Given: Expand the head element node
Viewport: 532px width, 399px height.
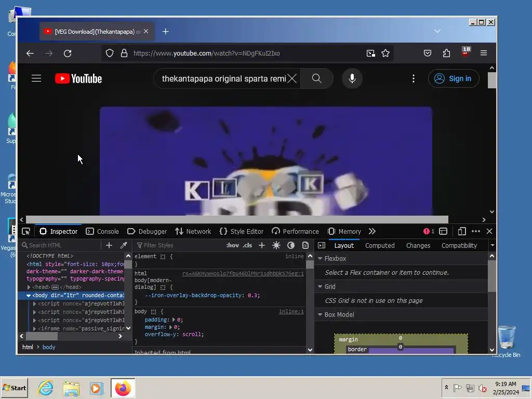Looking at the screenshot, I should (29, 287).
